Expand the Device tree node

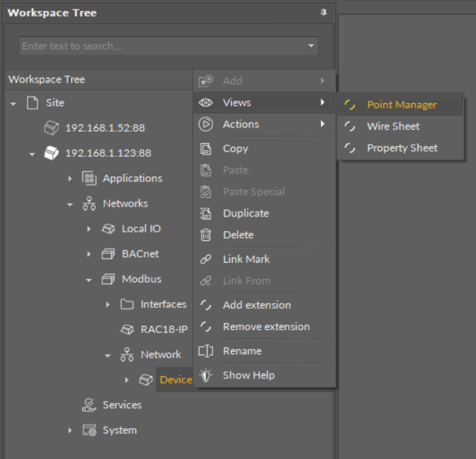coord(127,380)
